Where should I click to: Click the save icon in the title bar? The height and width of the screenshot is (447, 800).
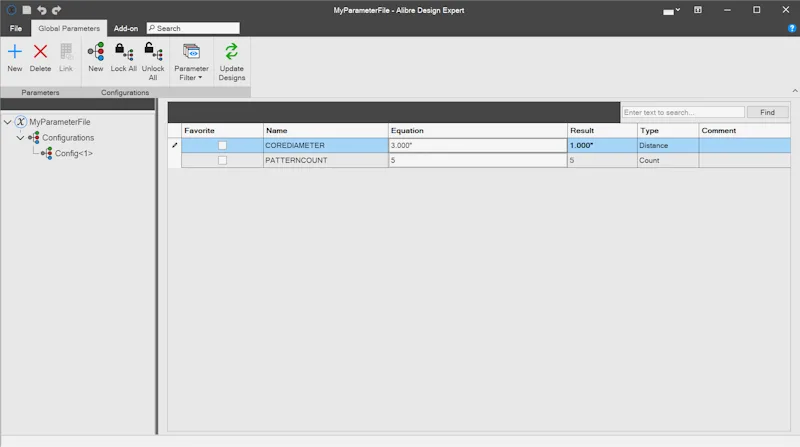[27, 10]
